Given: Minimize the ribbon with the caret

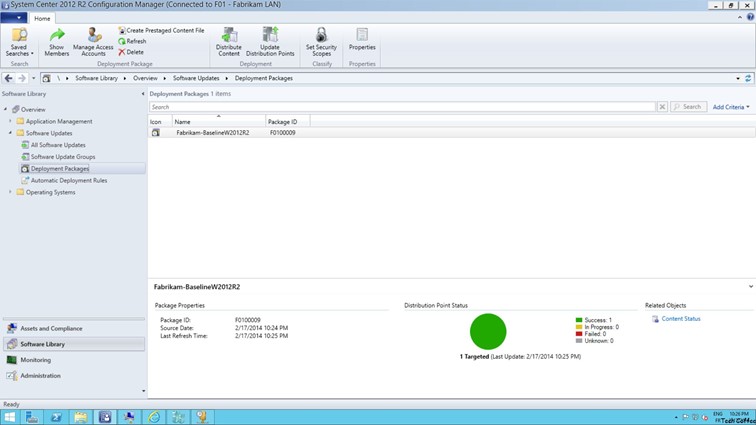Looking at the screenshot, I should click(740, 17).
